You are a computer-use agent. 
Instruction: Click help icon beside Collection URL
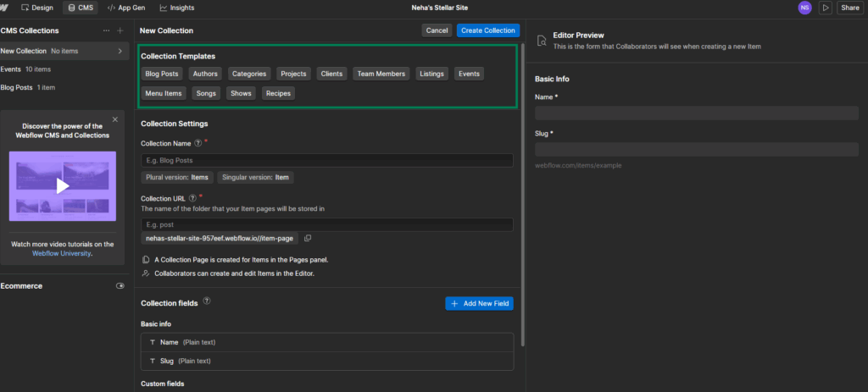pos(192,198)
